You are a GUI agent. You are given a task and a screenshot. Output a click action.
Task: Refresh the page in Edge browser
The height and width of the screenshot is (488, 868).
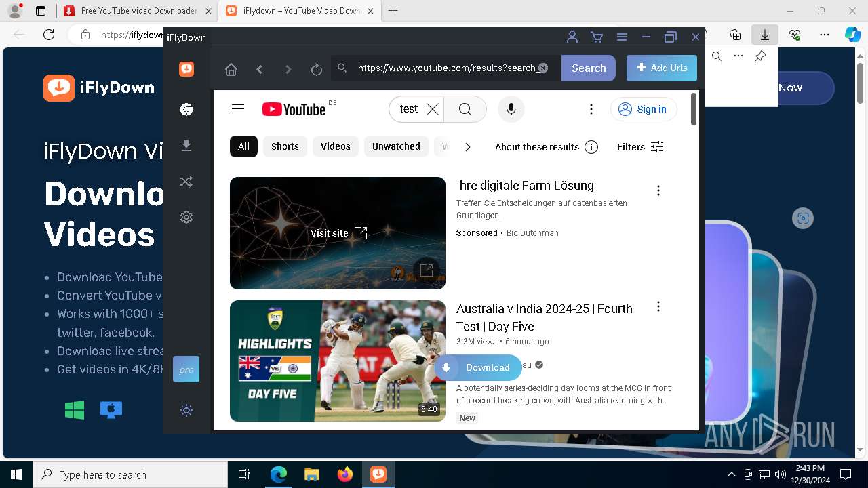pyautogui.click(x=49, y=35)
